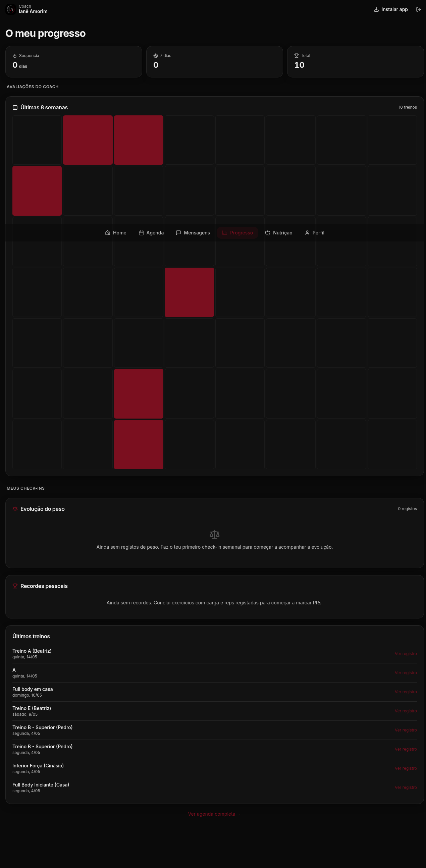Click the large gray scale icon
This screenshot has height=868, width=426.
tap(215, 534)
